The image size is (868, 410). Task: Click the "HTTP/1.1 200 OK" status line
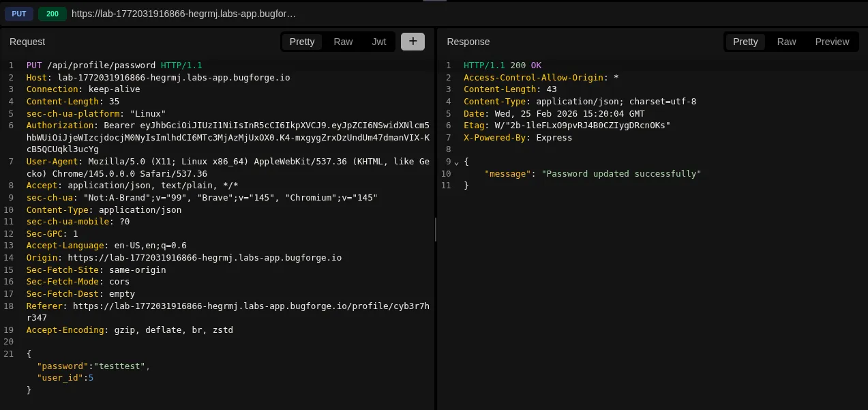pyautogui.click(x=503, y=65)
